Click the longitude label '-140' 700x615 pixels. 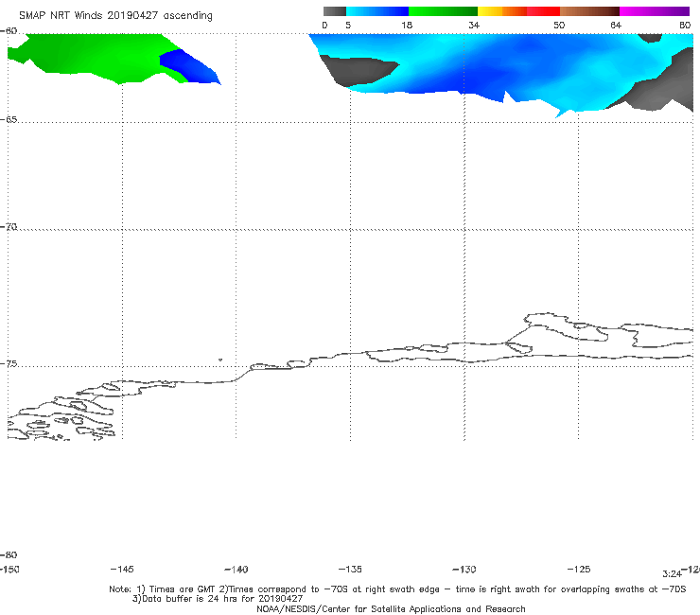point(236,570)
